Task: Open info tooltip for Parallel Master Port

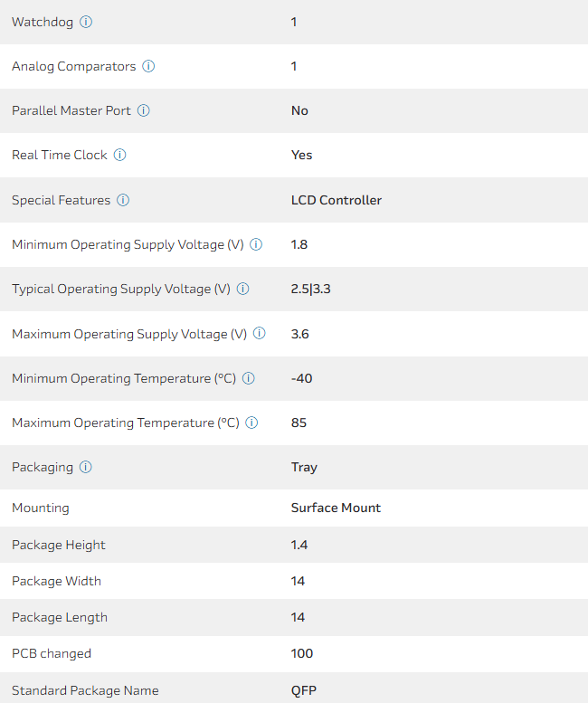Action: (x=144, y=110)
